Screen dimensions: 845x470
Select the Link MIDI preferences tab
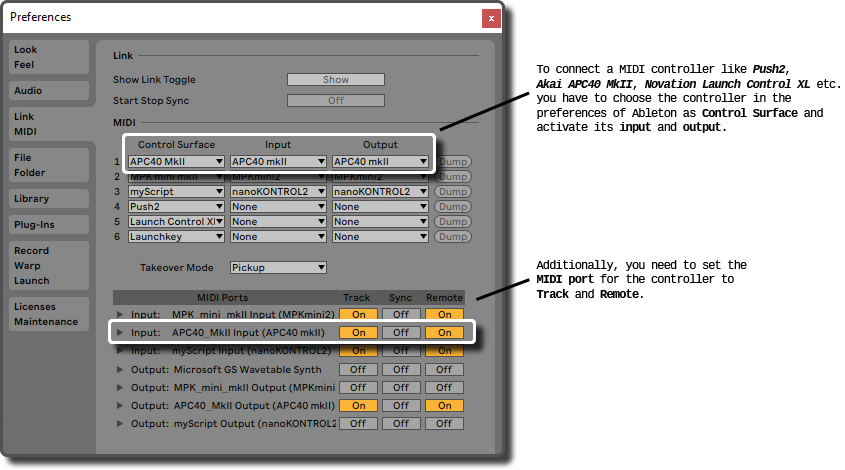(51, 124)
